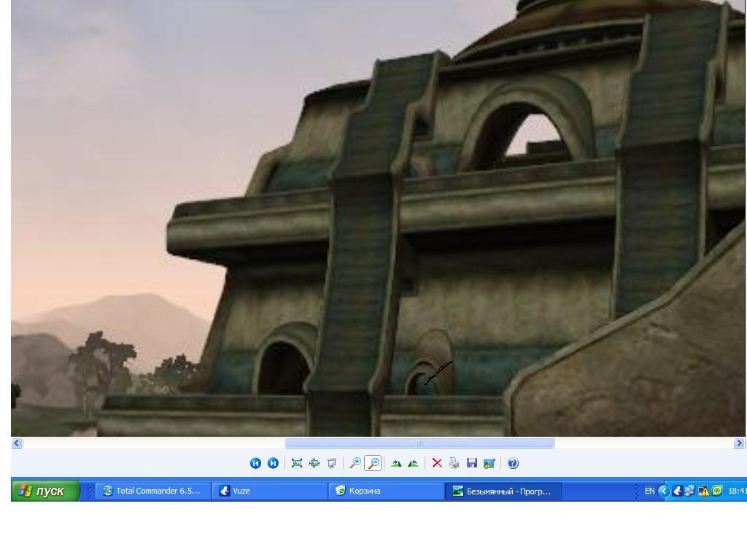Image resolution: width=747 pixels, height=560 pixels.
Task: Open viewer help with the question mark
Action: pos(513,463)
